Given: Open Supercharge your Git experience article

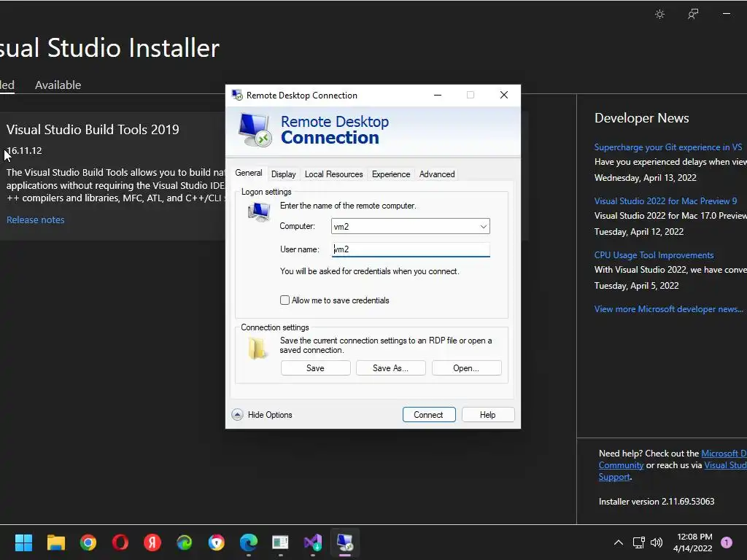Looking at the screenshot, I should pos(668,147).
